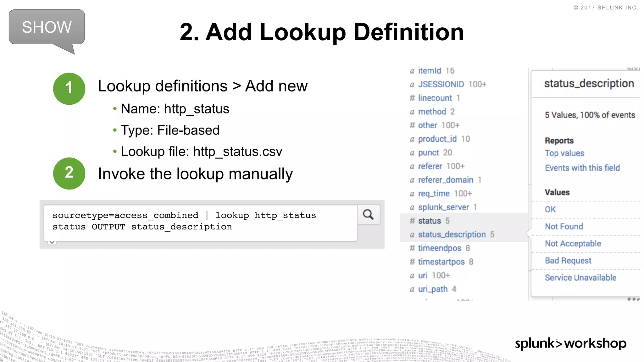Click the '5 Values, 100% of events' text
This screenshot has height=362, width=644.
(590, 115)
